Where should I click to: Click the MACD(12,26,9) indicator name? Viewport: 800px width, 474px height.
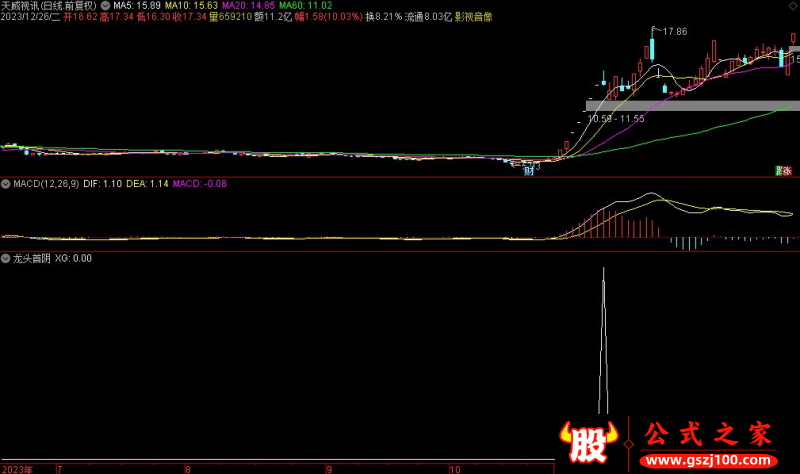[46, 184]
